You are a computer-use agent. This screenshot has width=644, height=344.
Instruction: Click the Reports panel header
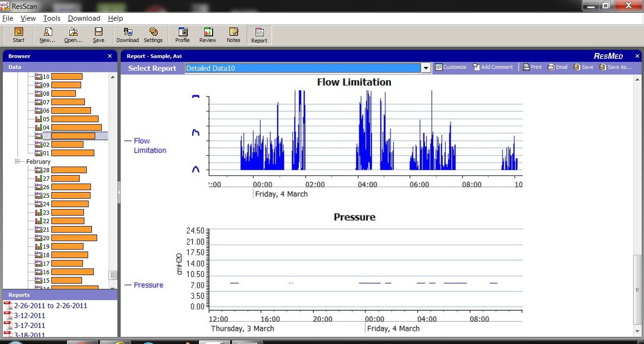[60, 295]
